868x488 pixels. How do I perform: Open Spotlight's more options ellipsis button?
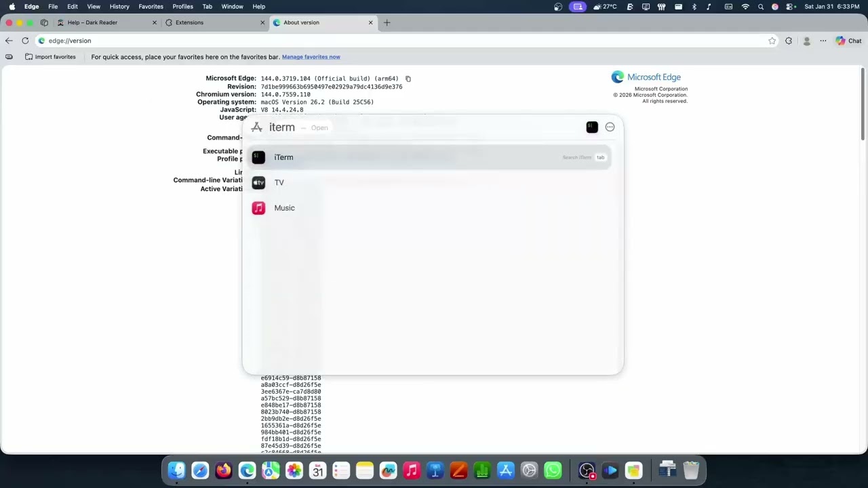point(610,127)
